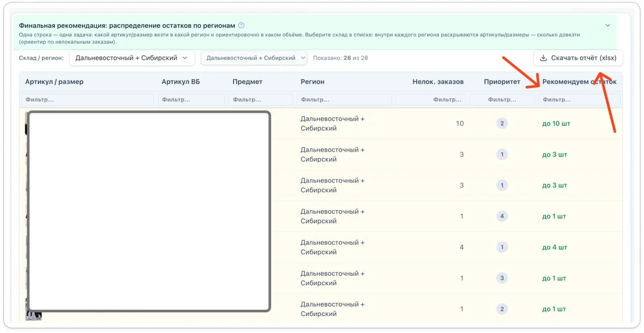Screen dimensions: 644x333
Task: Click the help question-mark icon beside the title
Action: coord(242,25)
